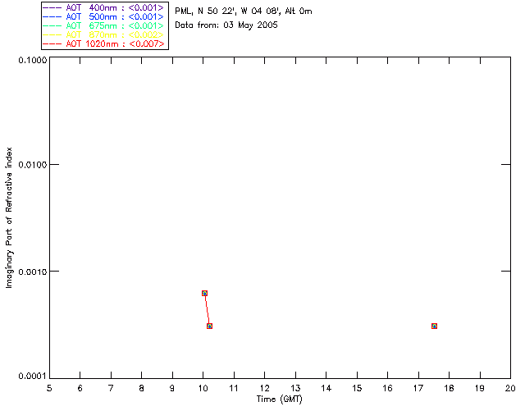Select the data point at 17.5 GMT
This screenshot has width=525, height=420.
click(434, 326)
